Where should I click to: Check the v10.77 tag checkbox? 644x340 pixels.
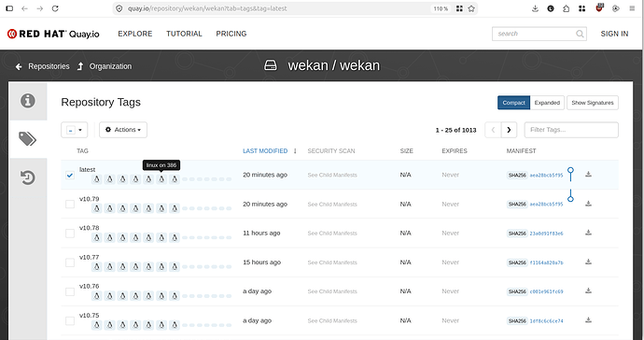70,262
